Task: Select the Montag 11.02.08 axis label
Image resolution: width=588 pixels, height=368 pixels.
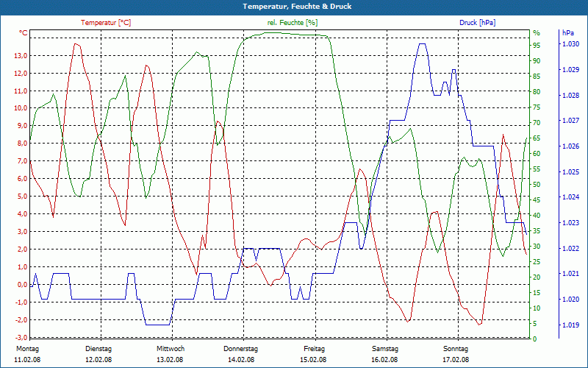Action: 27,354
